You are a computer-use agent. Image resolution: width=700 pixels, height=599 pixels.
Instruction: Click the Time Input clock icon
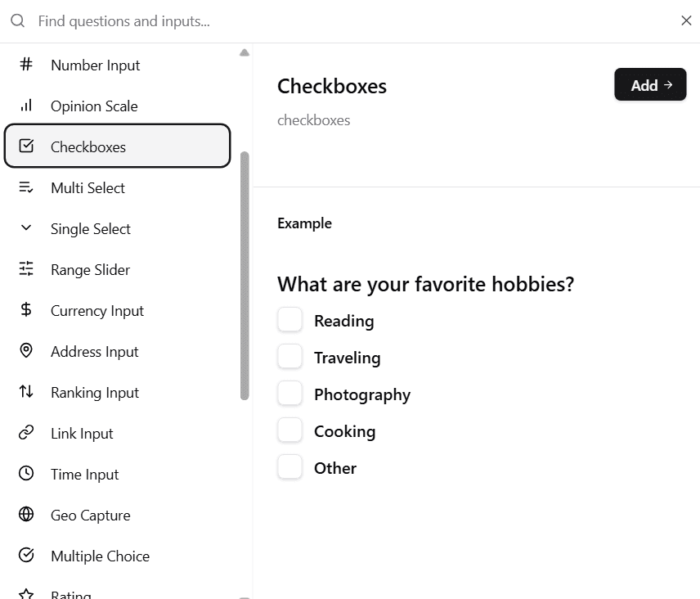click(x=25, y=474)
